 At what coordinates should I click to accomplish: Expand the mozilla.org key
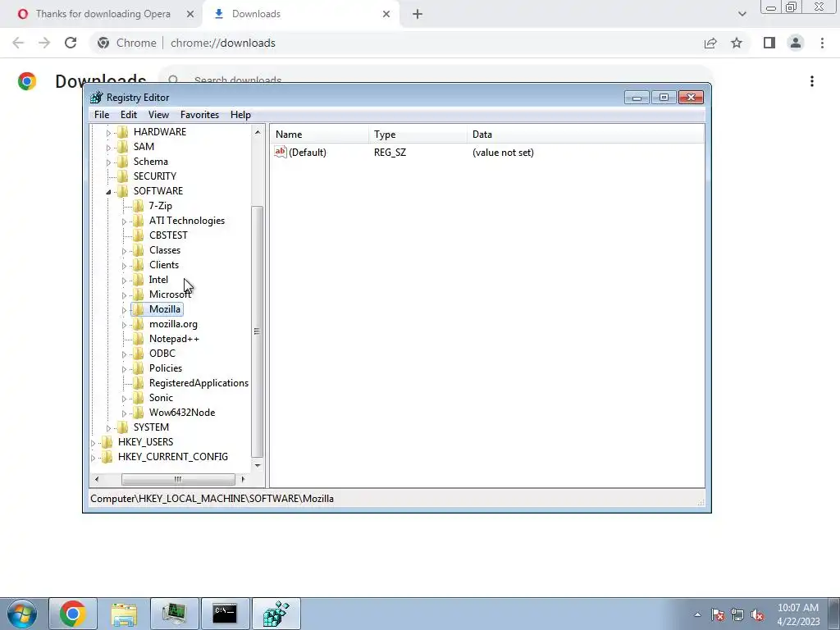(124, 325)
